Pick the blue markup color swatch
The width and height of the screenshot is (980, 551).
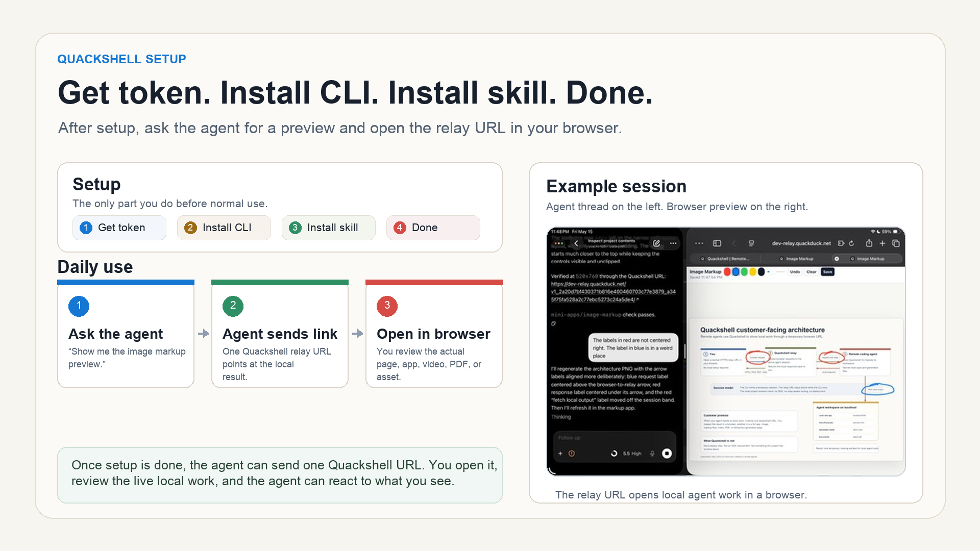pyautogui.click(x=736, y=272)
